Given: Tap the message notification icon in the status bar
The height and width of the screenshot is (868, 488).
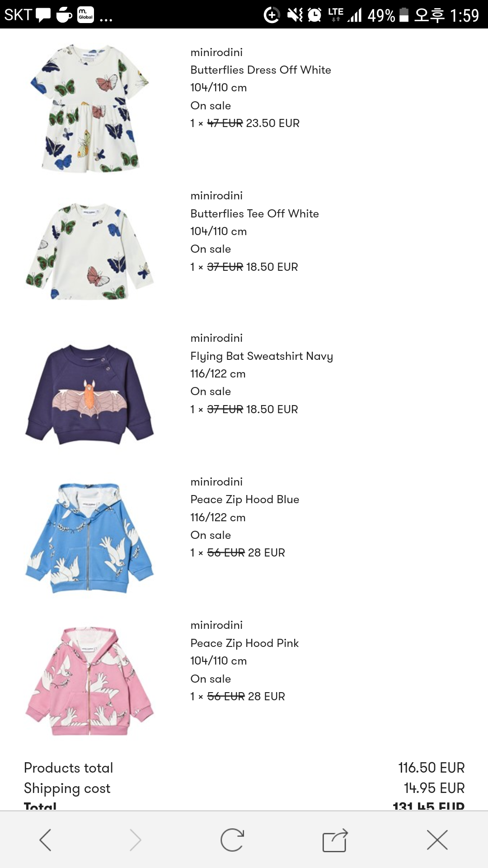Looking at the screenshot, I should (43, 15).
